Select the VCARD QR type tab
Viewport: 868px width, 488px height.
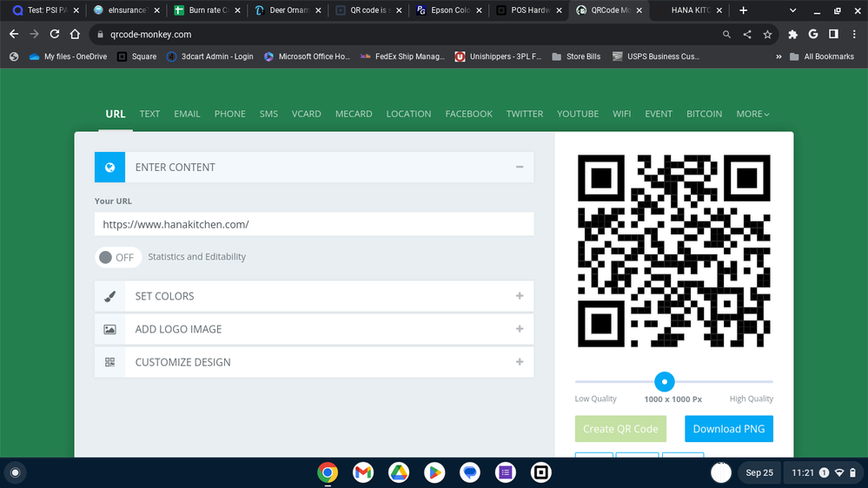[x=306, y=114]
